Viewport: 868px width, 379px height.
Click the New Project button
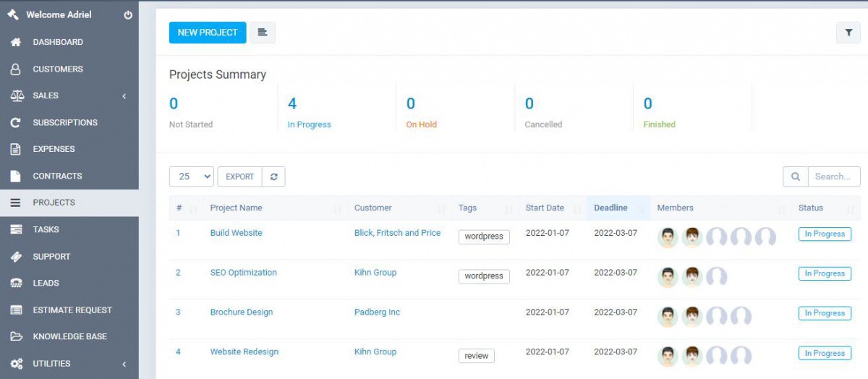208,33
